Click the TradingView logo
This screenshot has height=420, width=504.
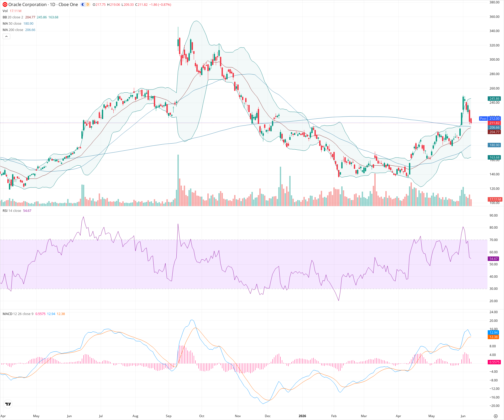[x=8, y=404]
